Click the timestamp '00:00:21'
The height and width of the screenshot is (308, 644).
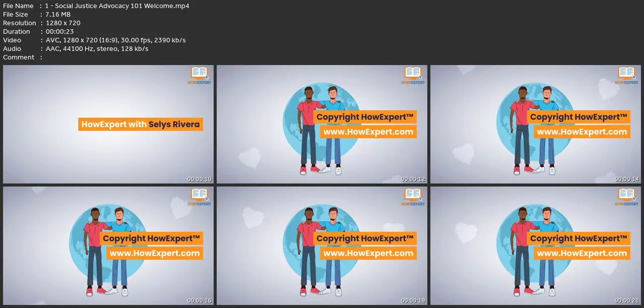[x=627, y=301]
